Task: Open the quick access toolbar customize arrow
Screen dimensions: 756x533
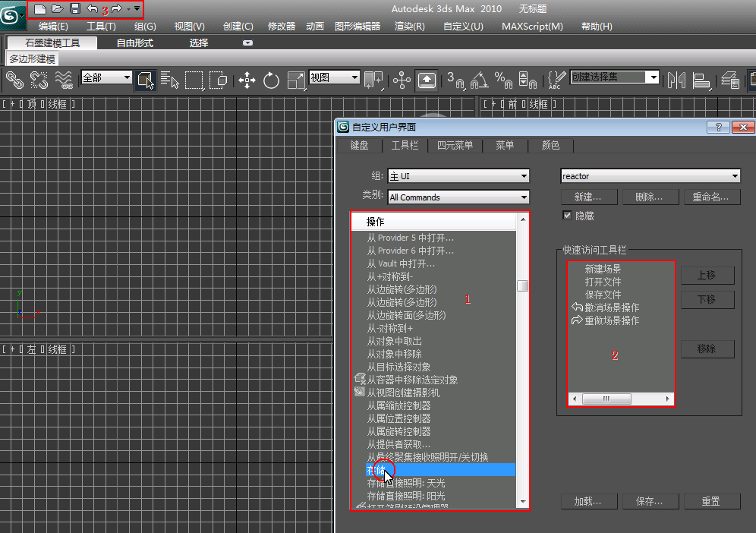Action: point(137,8)
